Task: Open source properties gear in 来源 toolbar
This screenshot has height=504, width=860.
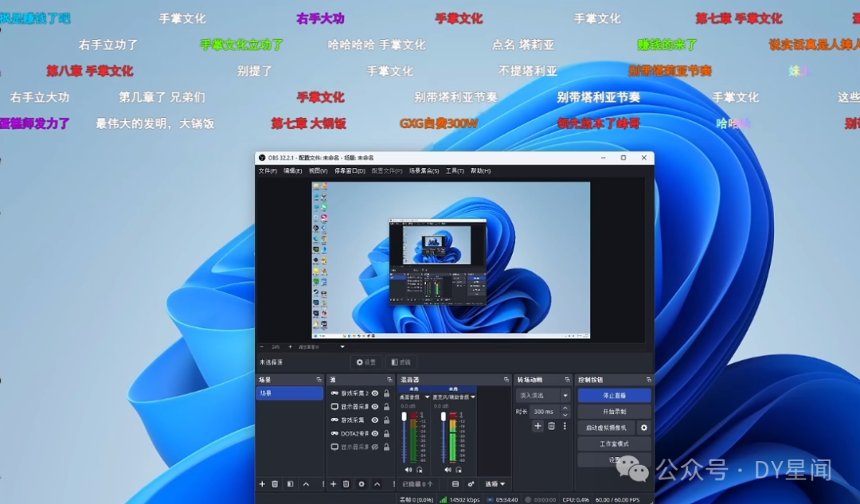Action: [x=362, y=484]
